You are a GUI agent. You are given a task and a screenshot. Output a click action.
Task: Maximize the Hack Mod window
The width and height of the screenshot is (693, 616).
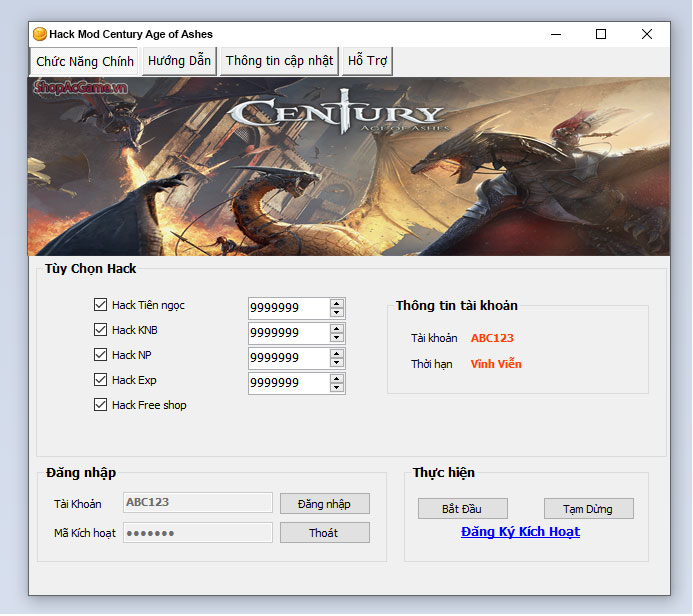[601, 34]
